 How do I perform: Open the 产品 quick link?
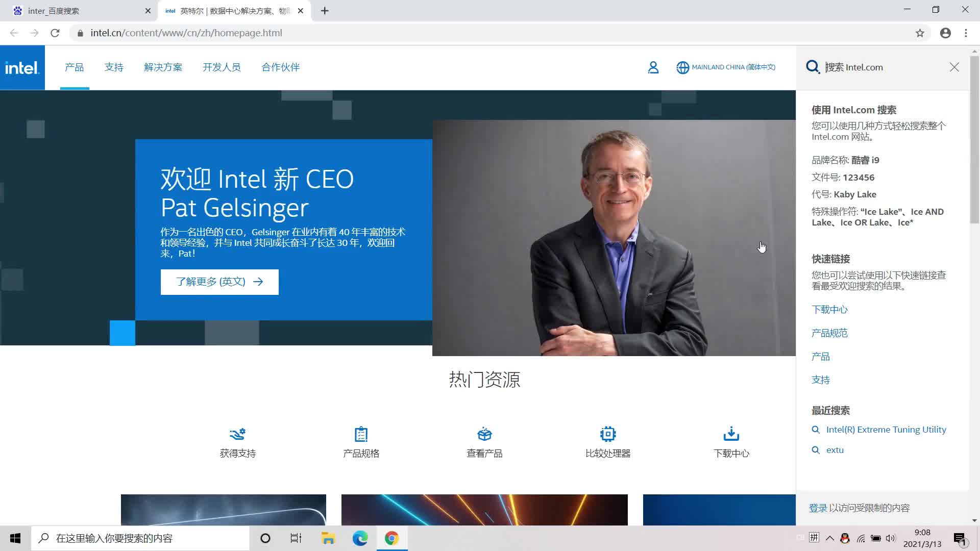pyautogui.click(x=821, y=357)
